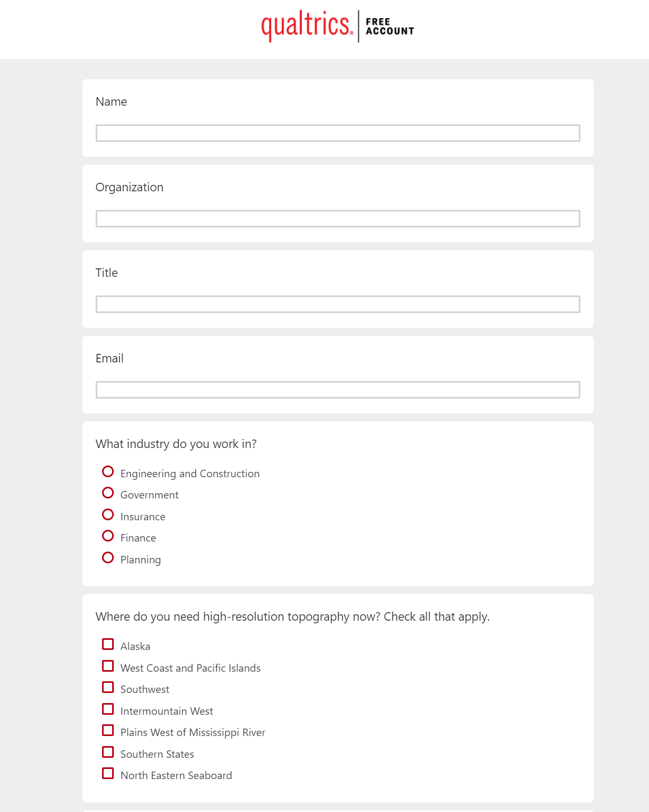Click the Qualtrics logo
This screenshot has width=649, height=812.
point(307,26)
